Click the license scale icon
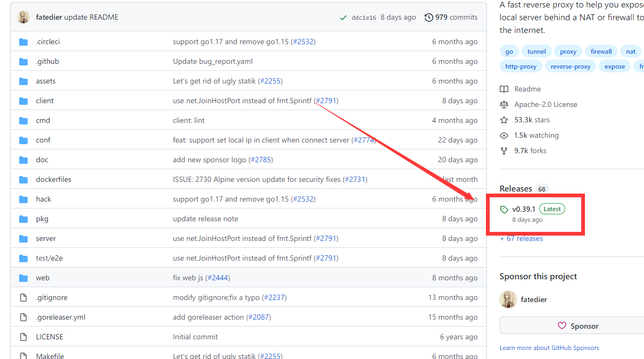Image resolution: width=644 pixels, height=359 pixels. pyautogui.click(x=504, y=105)
